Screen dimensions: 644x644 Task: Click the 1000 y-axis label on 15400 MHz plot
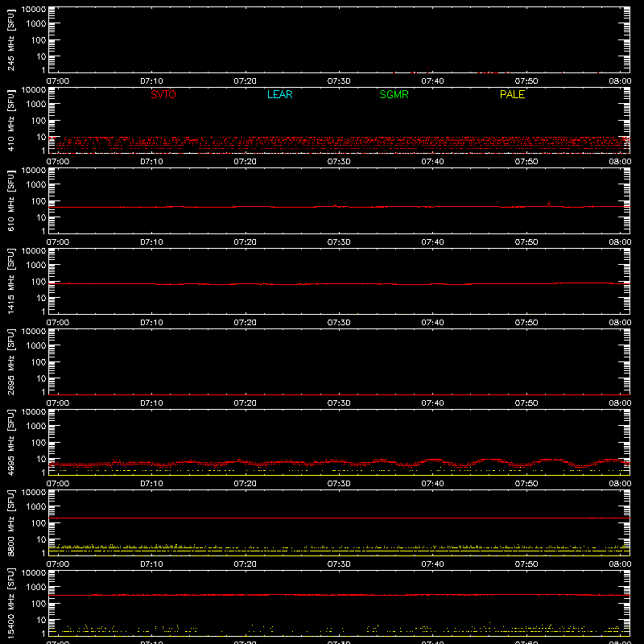pos(36,588)
